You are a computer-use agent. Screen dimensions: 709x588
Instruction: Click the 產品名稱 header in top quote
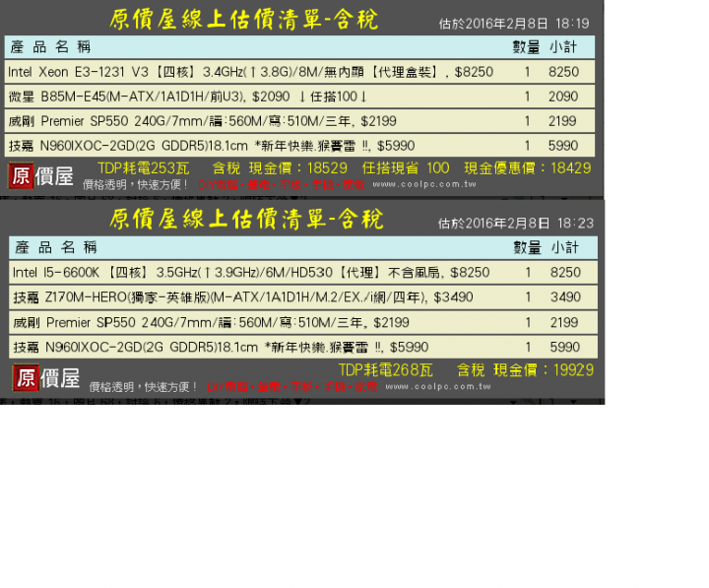click(x=50, y=46)
